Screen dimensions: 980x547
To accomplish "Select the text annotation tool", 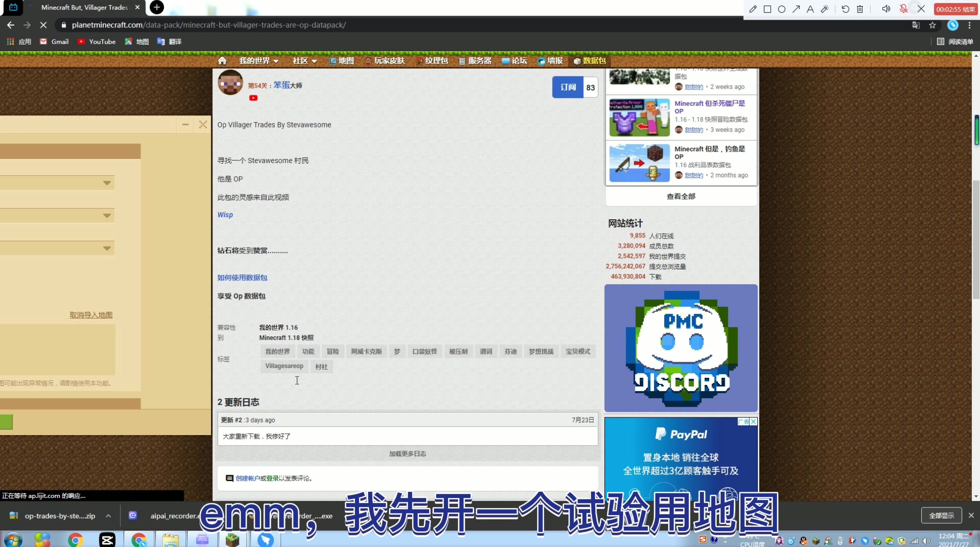I will coord(810,9).
